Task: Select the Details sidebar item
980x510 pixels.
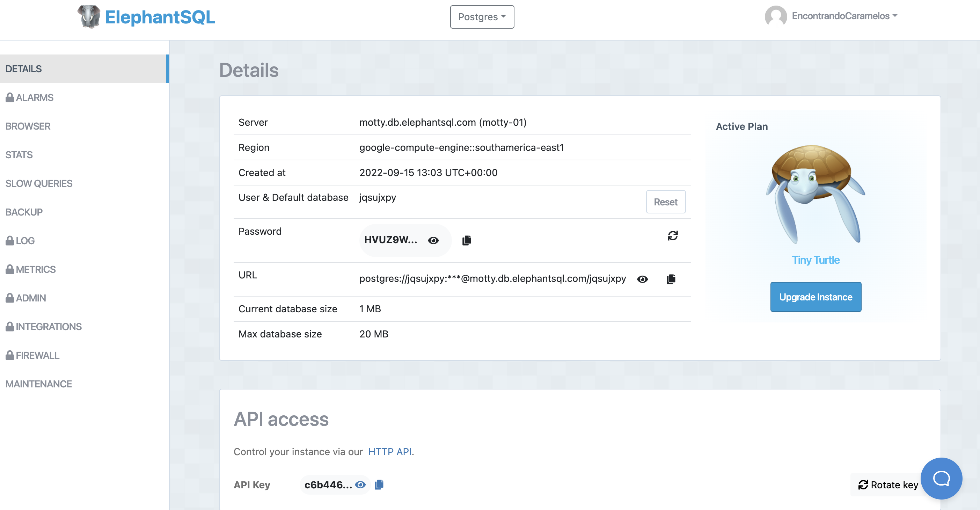Action: 84,69
